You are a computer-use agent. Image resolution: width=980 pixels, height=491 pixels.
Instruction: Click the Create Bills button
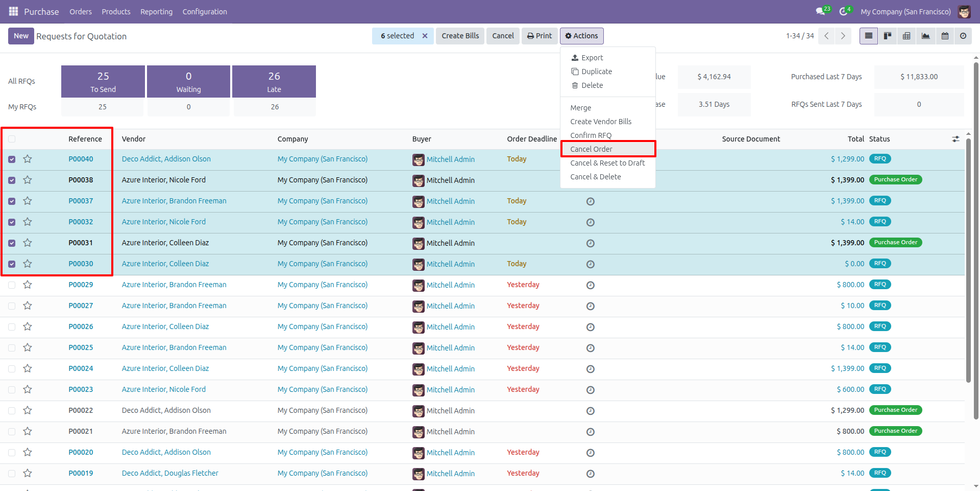point(460,36)
